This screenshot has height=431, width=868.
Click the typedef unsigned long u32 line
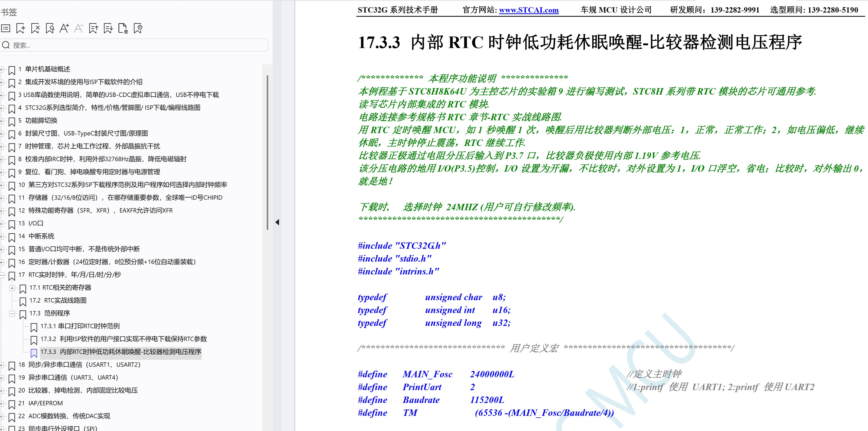tap(434, 323)
